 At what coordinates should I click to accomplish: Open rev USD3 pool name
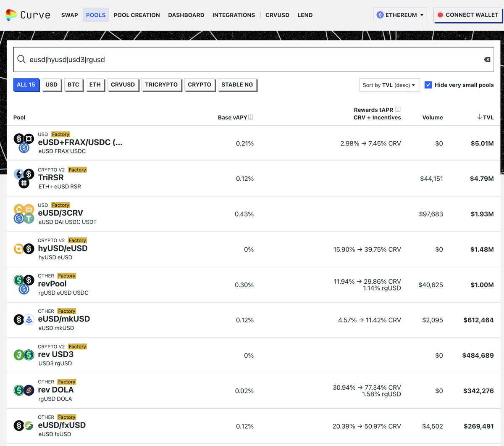(x=56, y=354)
